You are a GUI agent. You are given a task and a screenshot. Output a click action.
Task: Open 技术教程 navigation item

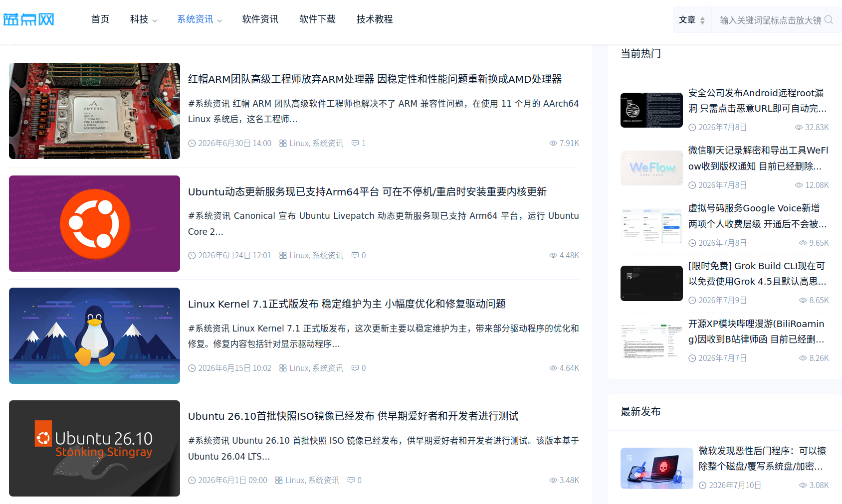(x=375, y=19)
